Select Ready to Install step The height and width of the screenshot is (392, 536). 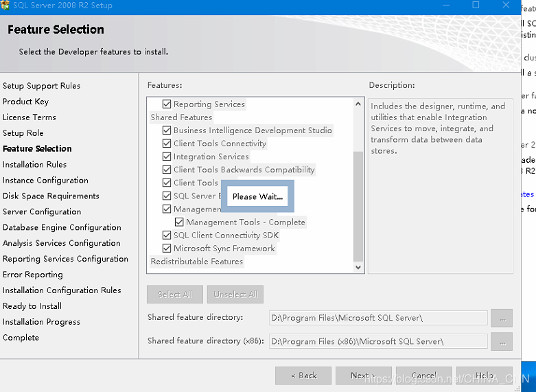(32, 306)
